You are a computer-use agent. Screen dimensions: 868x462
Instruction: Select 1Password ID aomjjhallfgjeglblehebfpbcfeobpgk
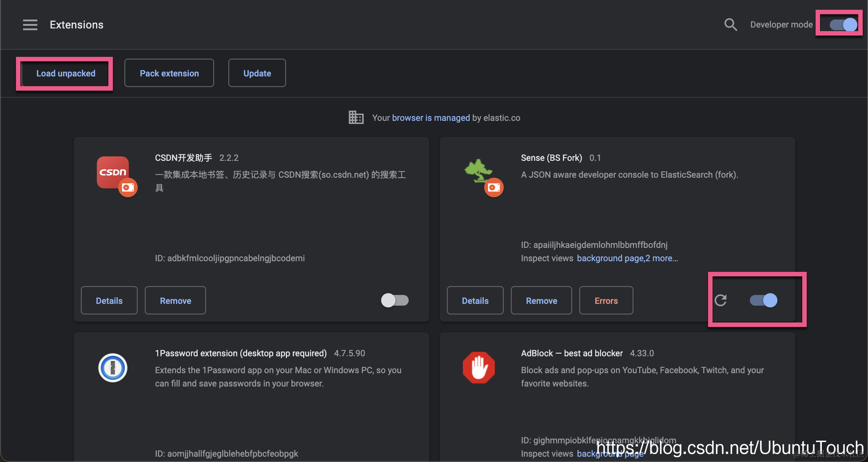(232, 454)
